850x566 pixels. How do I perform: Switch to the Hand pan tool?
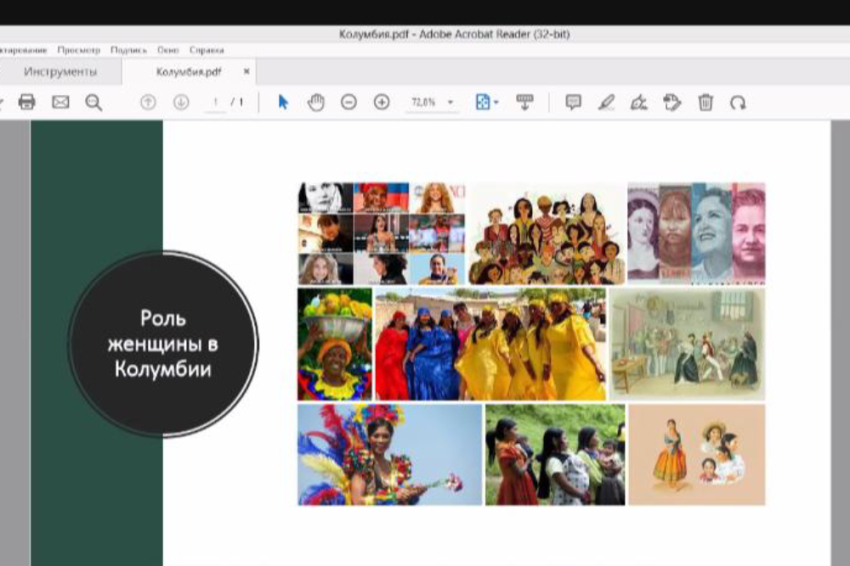(x=316, y=102)
